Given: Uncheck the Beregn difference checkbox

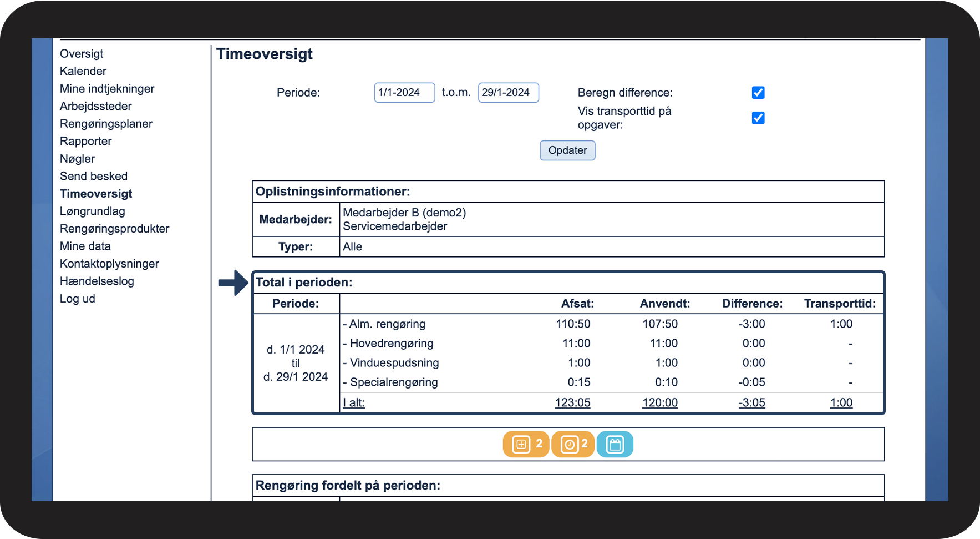Looking at the screenshot, I should (x=758, y=93).
